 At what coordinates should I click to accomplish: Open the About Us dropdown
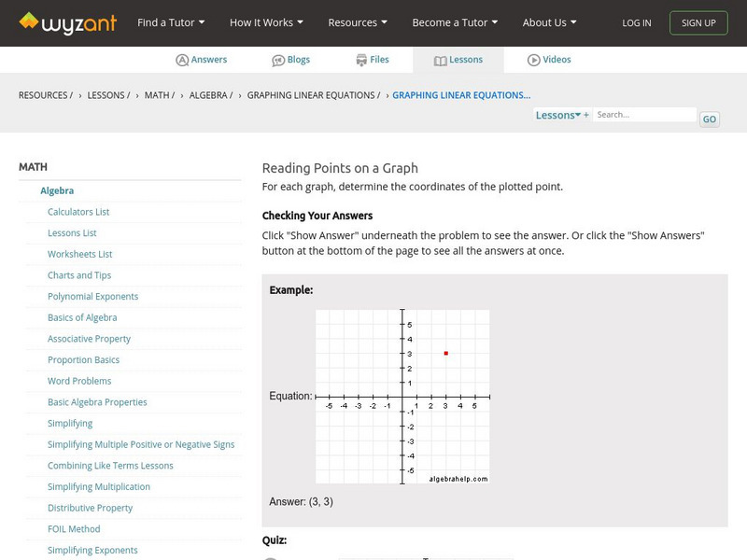(x=549, y=23)
